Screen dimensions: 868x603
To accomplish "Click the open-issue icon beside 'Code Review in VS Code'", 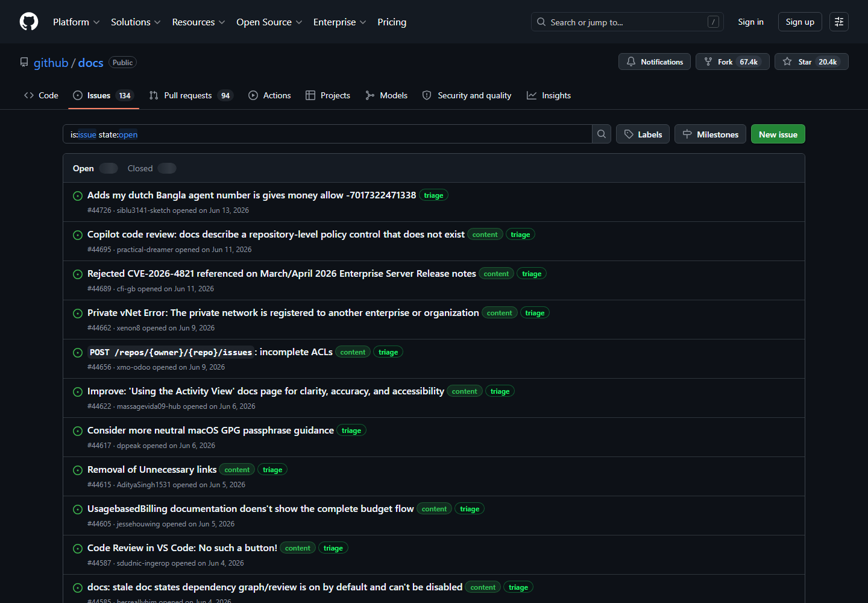I will point(78,549).
